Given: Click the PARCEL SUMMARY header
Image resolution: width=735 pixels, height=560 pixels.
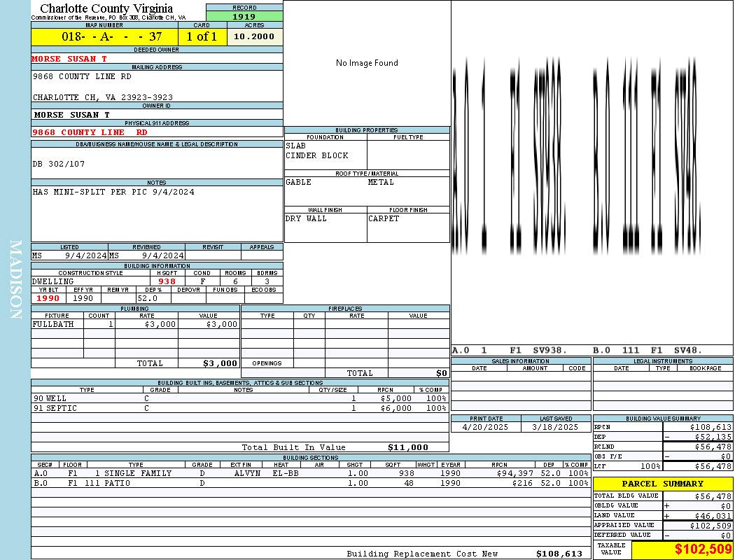Looking at the screenshot, I should 663,484.
